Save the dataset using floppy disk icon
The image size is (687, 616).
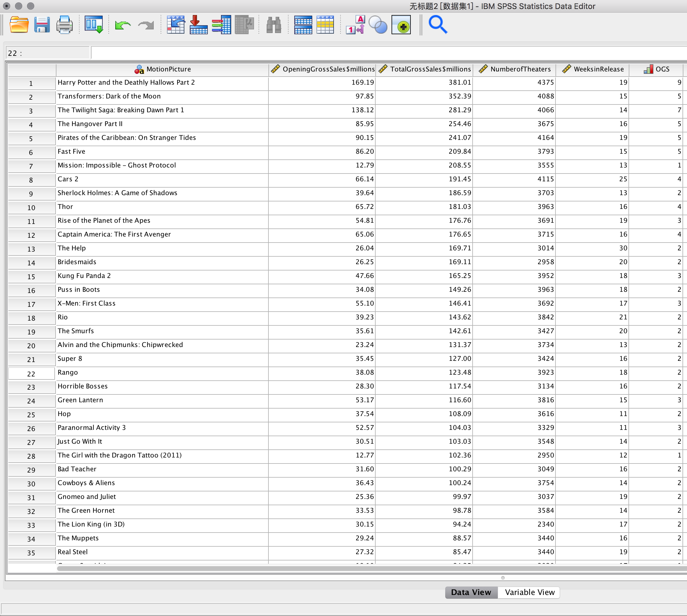pos(42,25)
